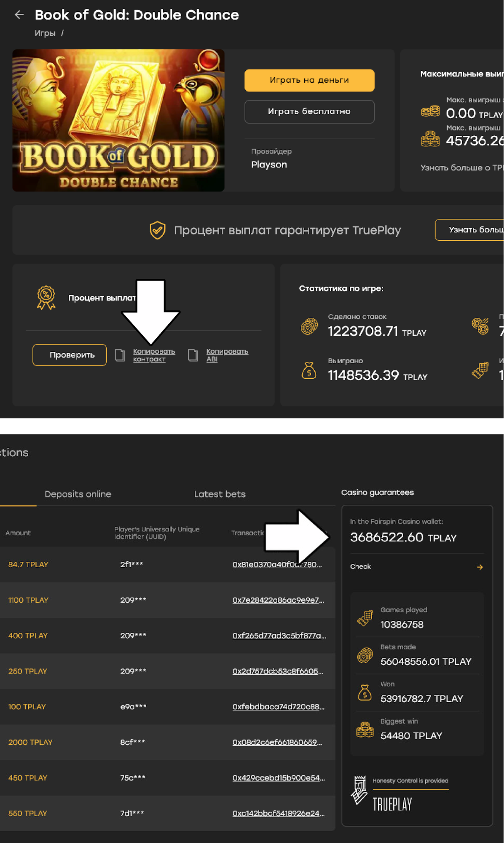Click the Games played value 10386758

click(x=402, y=625)
